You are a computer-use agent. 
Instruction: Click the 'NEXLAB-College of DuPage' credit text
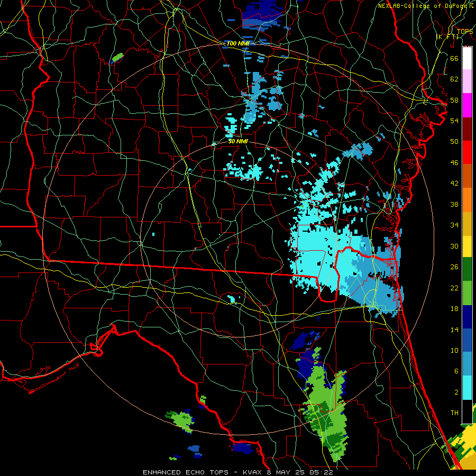(423, 6)
